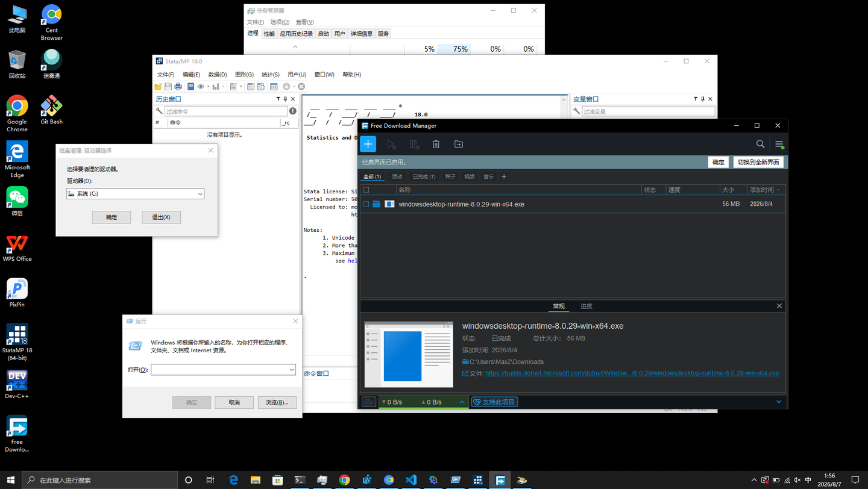Click Exit in the Disk Cleanup dialog

(x=161, y=217)
